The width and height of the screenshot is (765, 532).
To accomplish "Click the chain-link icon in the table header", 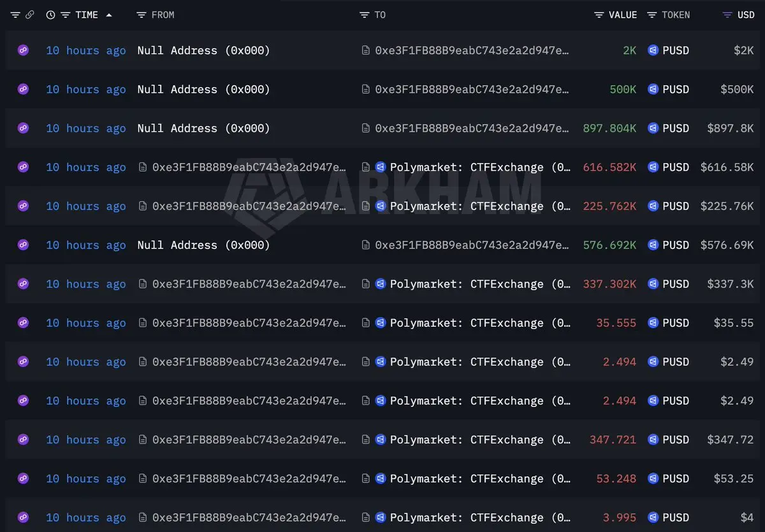I will click(29, 15).
